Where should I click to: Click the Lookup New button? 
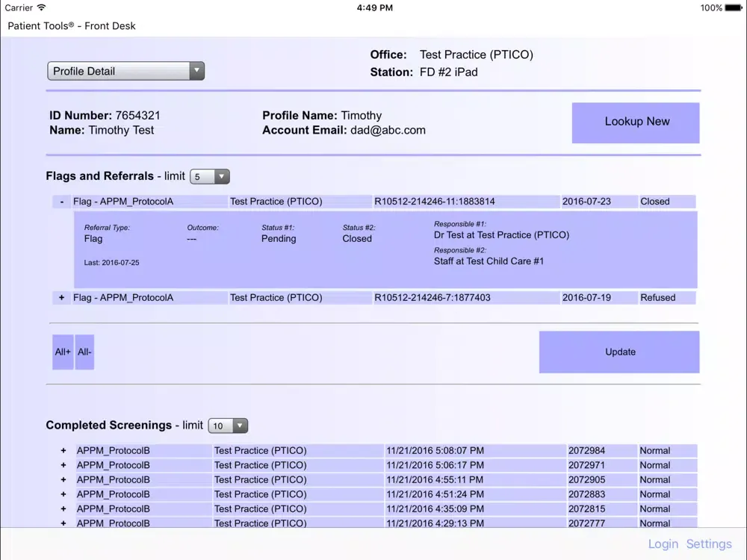tap(636, 123)
